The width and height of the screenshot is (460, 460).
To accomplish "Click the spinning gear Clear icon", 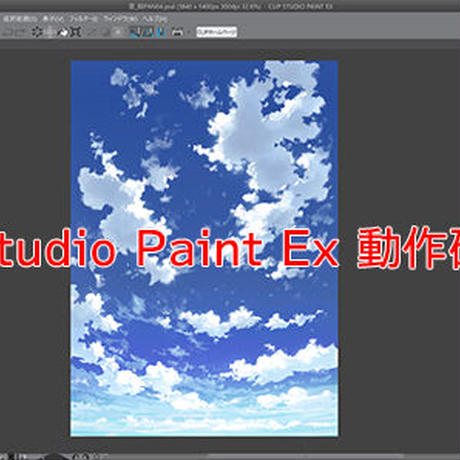I will pos(37,32).
